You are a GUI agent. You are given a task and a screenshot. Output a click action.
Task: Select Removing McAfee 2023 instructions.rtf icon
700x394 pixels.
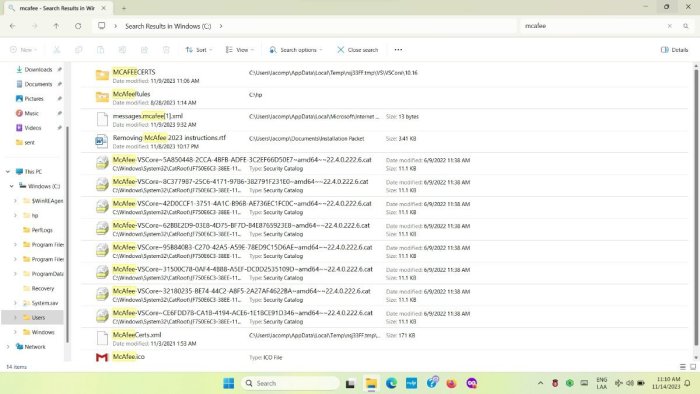coord(102,141)
